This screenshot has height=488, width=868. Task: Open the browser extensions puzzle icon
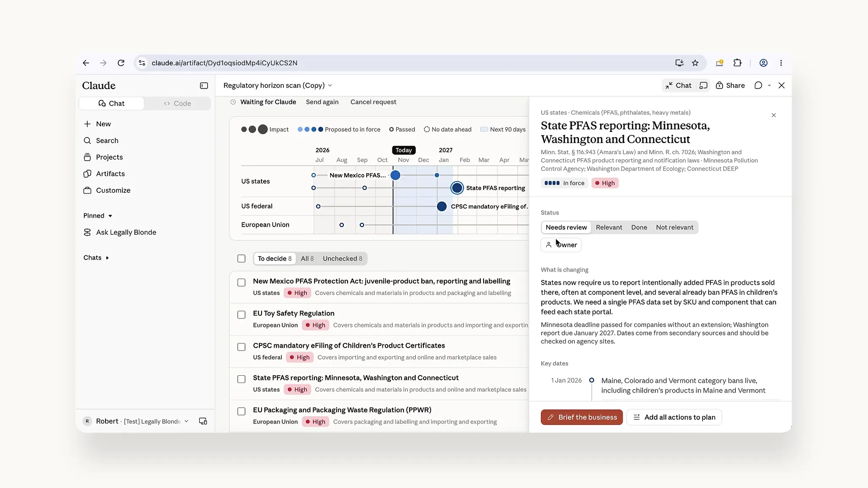[x=737, y=63]
